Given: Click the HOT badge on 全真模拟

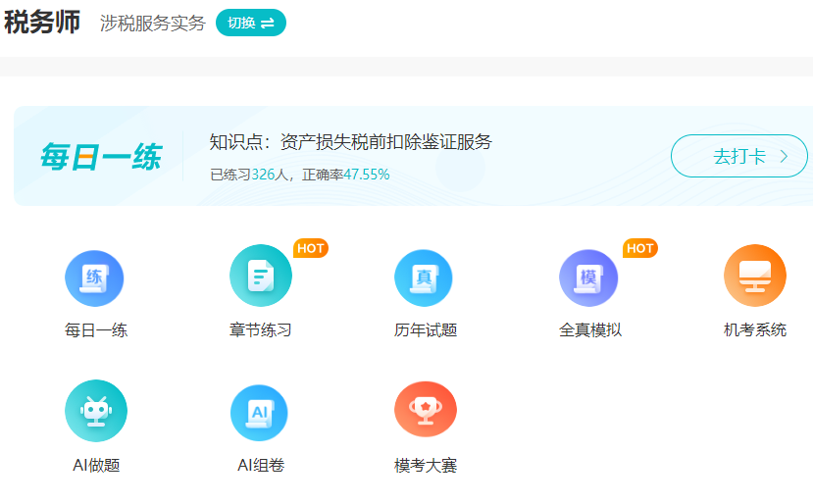Looking at the screenshot, I should tap(640, 248).
